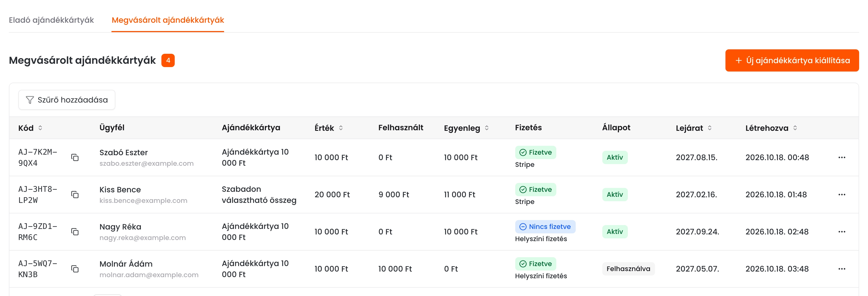Click the expiry date 2027.08.15.
The image size is (868, 296).
tap(697, 158)
